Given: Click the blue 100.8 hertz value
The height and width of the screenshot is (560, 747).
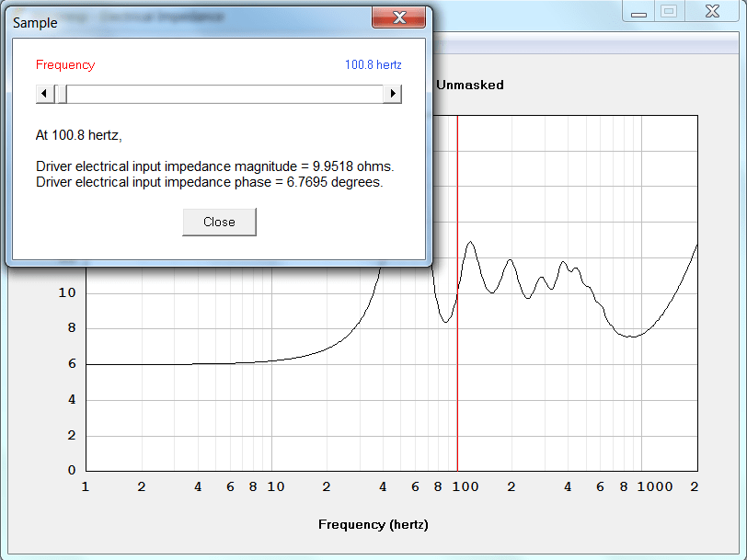Looking at the screenshot, I should tap(373, 64).
